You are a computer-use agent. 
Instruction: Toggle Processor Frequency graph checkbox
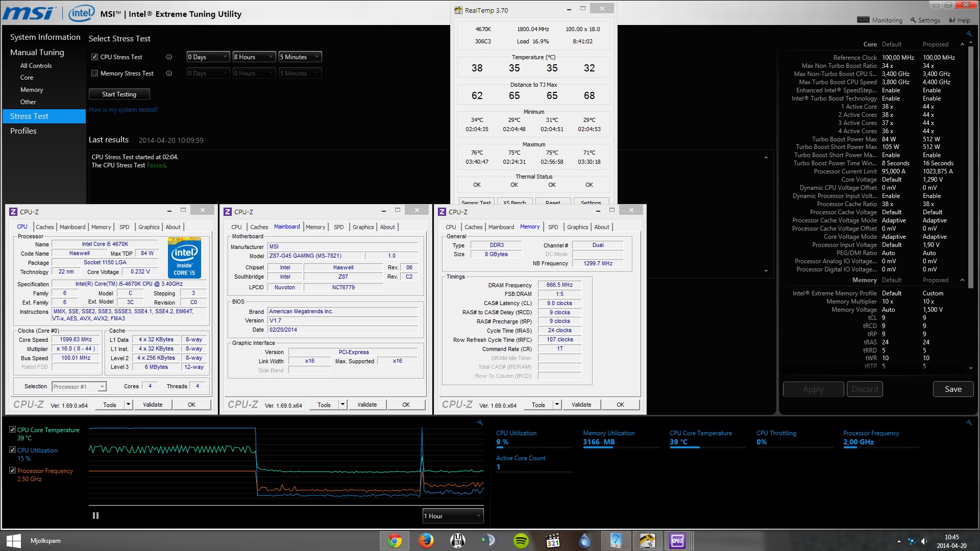[12, 470]
